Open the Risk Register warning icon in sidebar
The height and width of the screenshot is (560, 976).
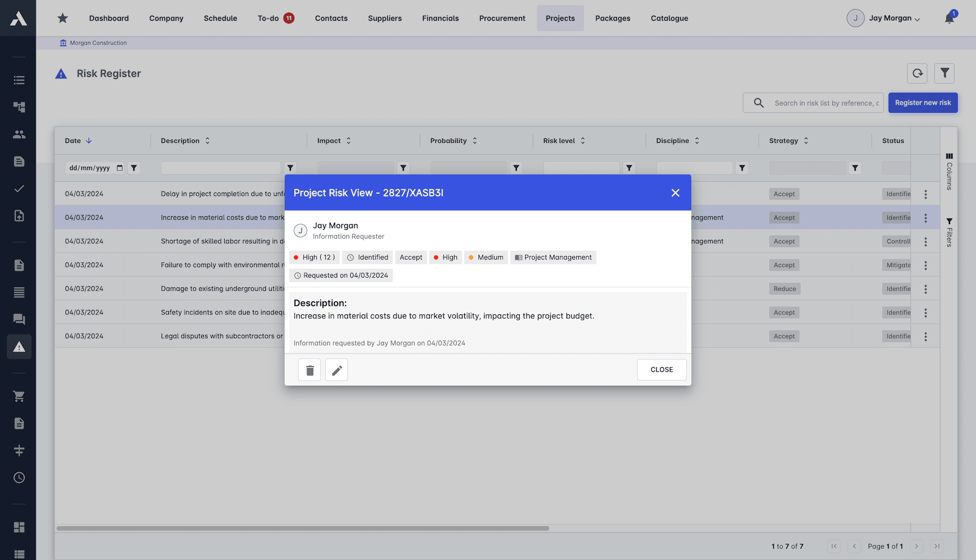(19, 347)
